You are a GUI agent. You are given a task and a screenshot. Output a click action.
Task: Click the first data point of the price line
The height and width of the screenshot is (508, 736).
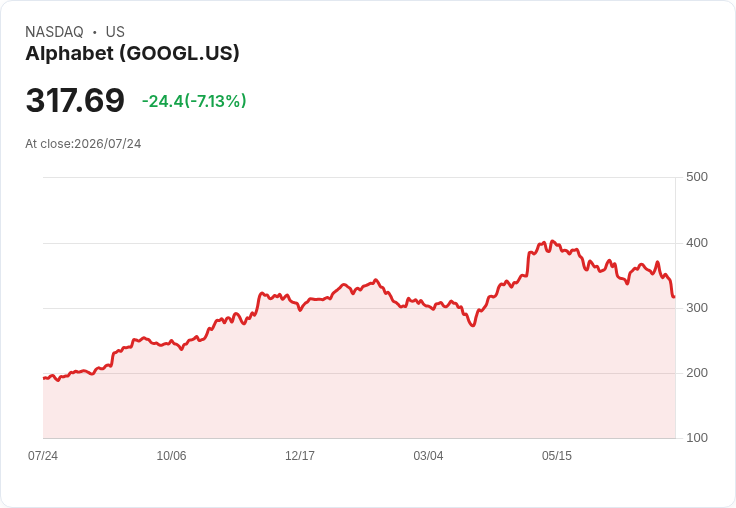(44, 378)
